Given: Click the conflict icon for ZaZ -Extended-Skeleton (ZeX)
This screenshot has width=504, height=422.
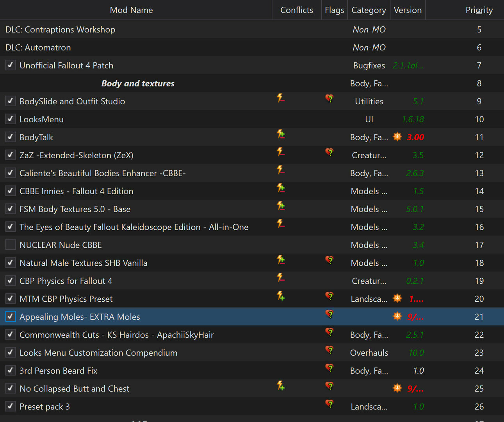Looking at the screenshot, I should click(x=281, y=152).
